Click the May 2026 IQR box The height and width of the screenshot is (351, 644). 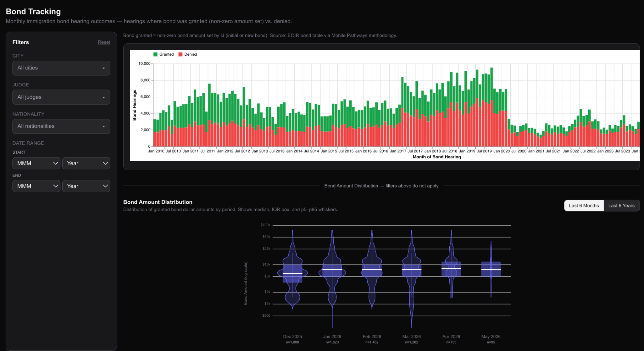point(491,269)
